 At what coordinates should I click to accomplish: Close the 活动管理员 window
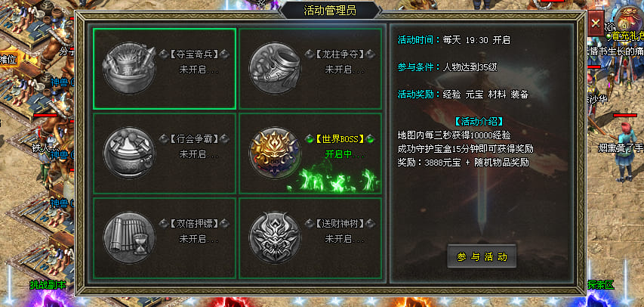point(596,23)
